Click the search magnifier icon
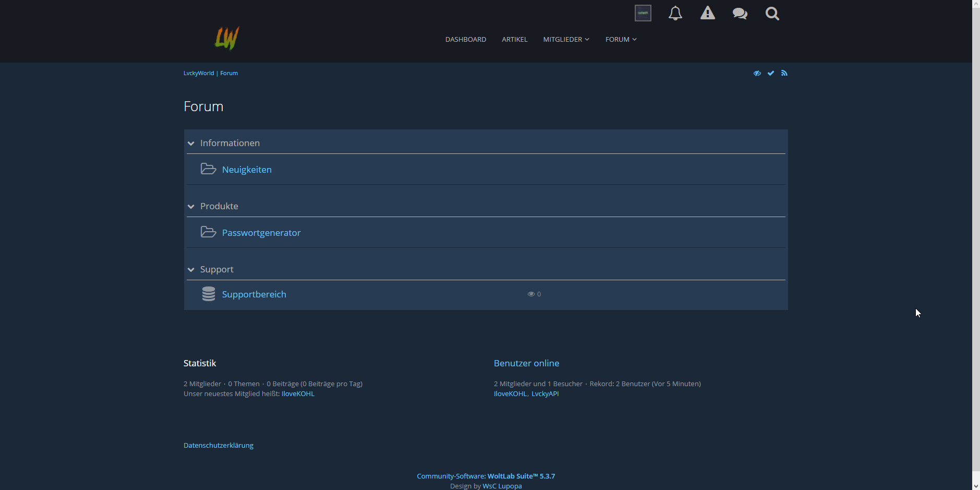 (772, 14)
